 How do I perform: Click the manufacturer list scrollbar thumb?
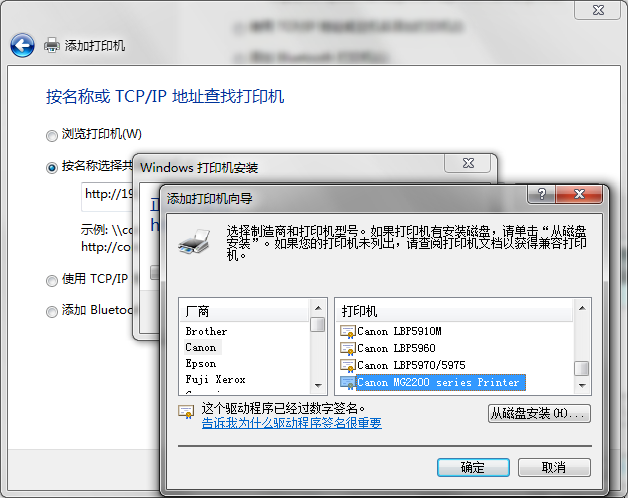pyautogui.click(x=318, y=324)
